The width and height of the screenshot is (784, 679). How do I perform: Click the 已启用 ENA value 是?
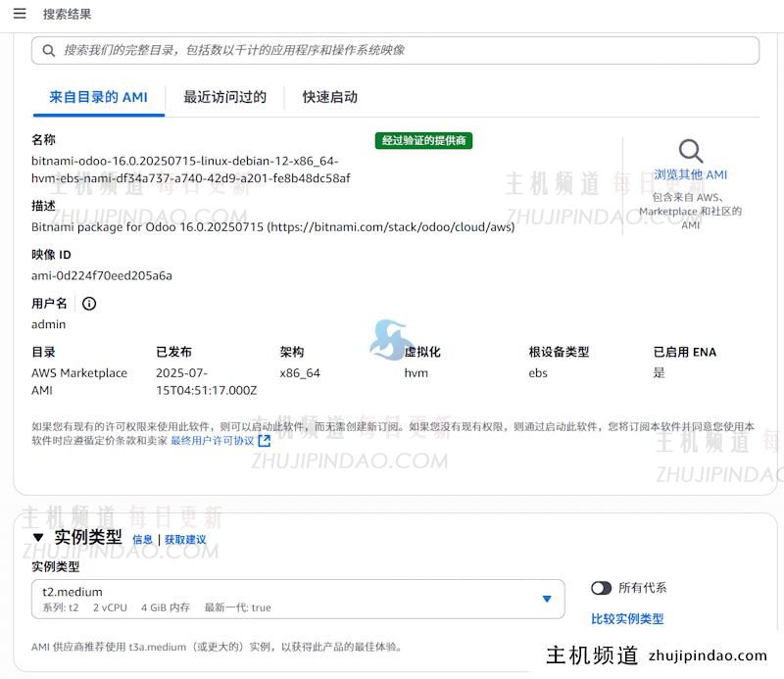659,372
